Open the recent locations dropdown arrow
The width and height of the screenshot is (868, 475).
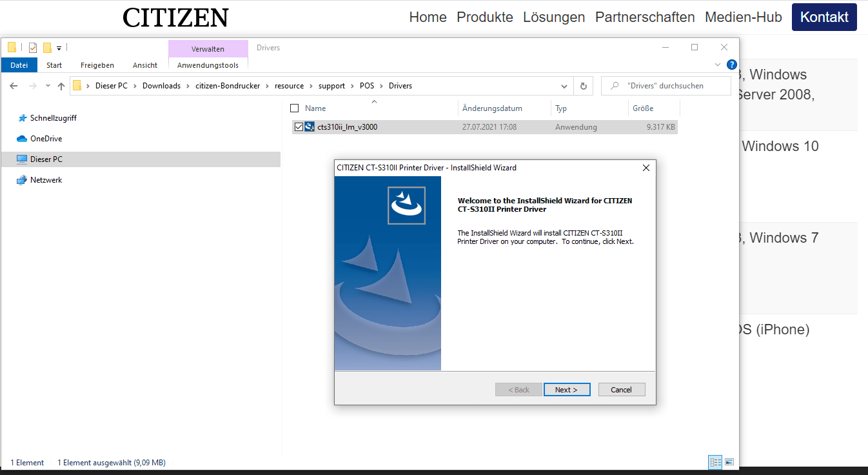48,86
